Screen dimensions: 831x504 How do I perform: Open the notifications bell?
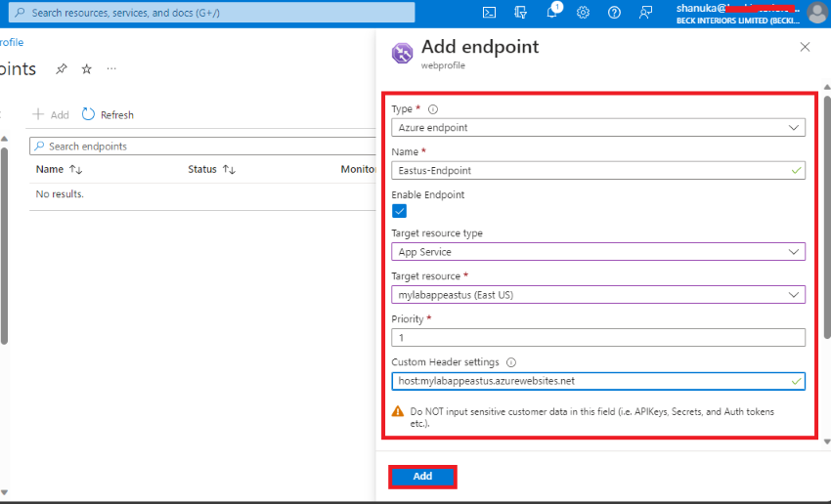point(552,12)
